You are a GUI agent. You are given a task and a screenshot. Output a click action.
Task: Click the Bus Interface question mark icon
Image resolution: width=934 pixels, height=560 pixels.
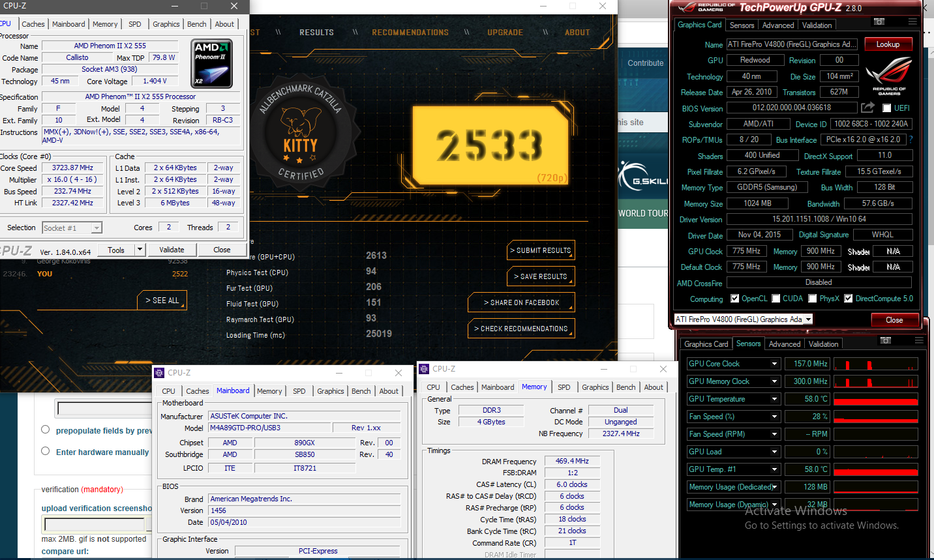point(911,140)
